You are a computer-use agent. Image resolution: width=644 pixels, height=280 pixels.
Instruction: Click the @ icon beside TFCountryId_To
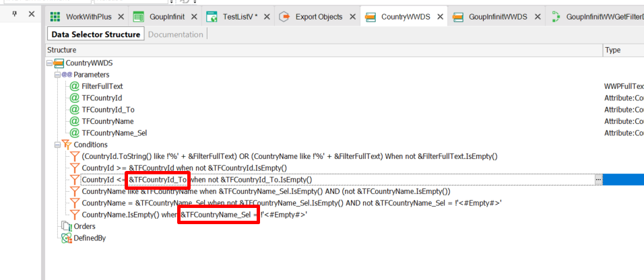click(x=74, y=110)
